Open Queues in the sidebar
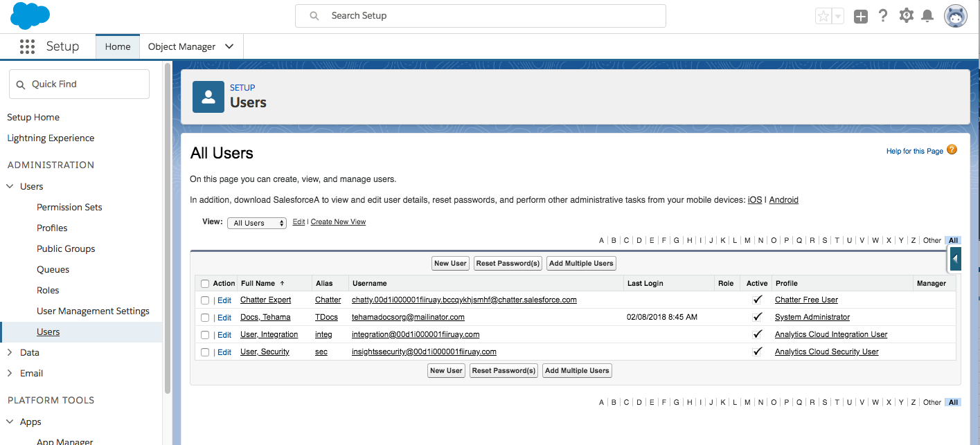 click(53, 269)
